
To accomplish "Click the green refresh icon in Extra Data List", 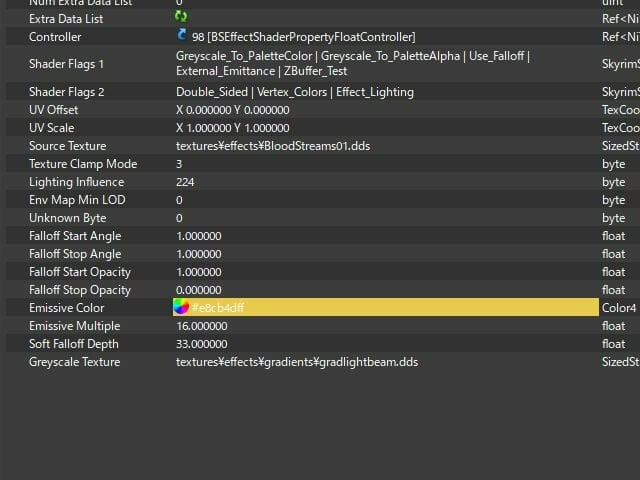I will click(181, 16).
